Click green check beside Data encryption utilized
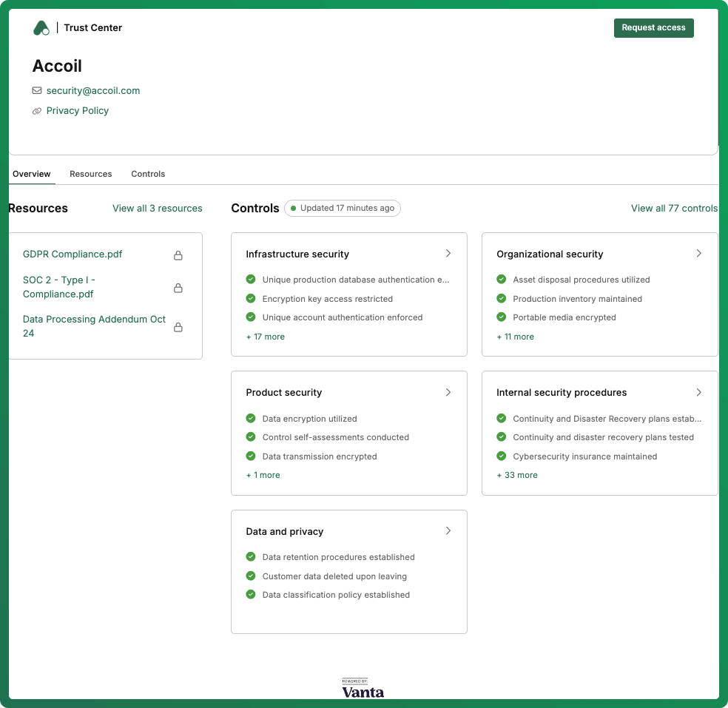 [x=251, y=418]
